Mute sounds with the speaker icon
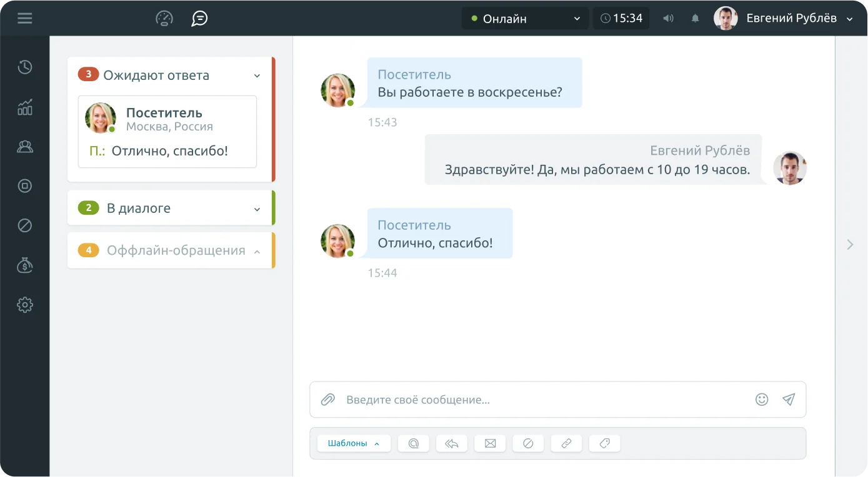 (668, 18)
